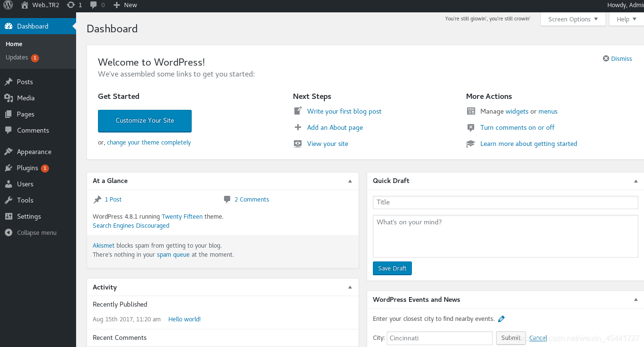Click the plus New icon in admin bar
Viewport: 644px width, 347px height.
tap(117, 5)
